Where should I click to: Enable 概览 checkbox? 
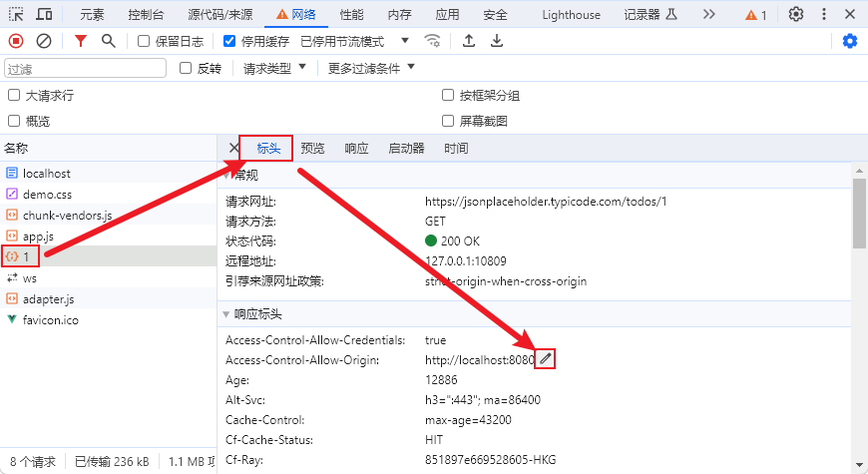[x=14, y=120]
